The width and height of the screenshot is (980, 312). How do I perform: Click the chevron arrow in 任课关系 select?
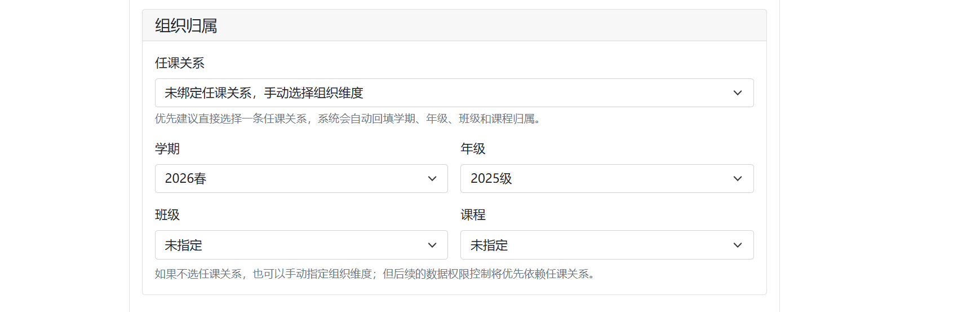point(738,93)
